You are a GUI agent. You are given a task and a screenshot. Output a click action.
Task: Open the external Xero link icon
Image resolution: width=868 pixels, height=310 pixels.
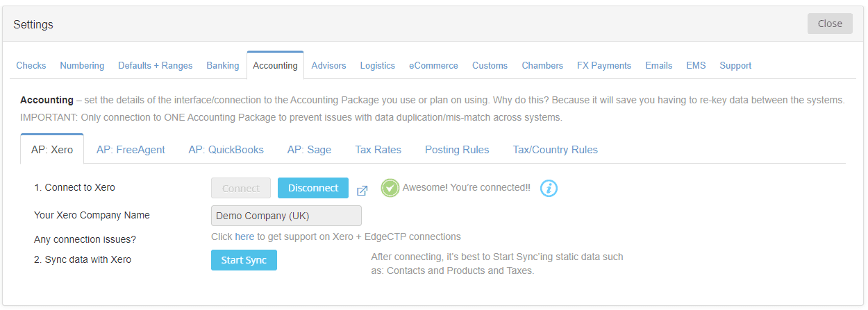[362, 191]
